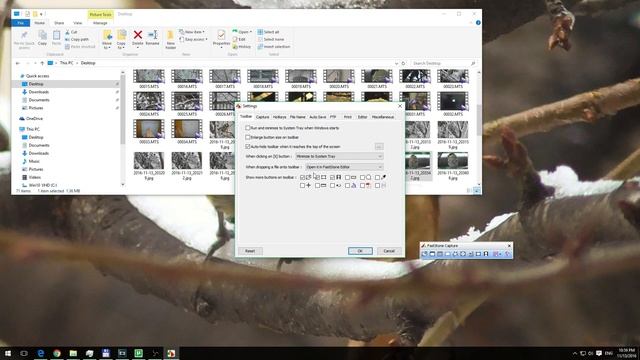
Task: Click the Rename icon in Explorer ribbon
Action: coord(153,36)
